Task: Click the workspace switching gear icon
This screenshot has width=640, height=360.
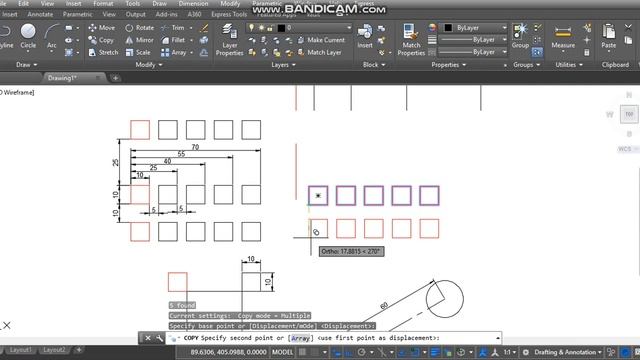Action: pos(526,352)
